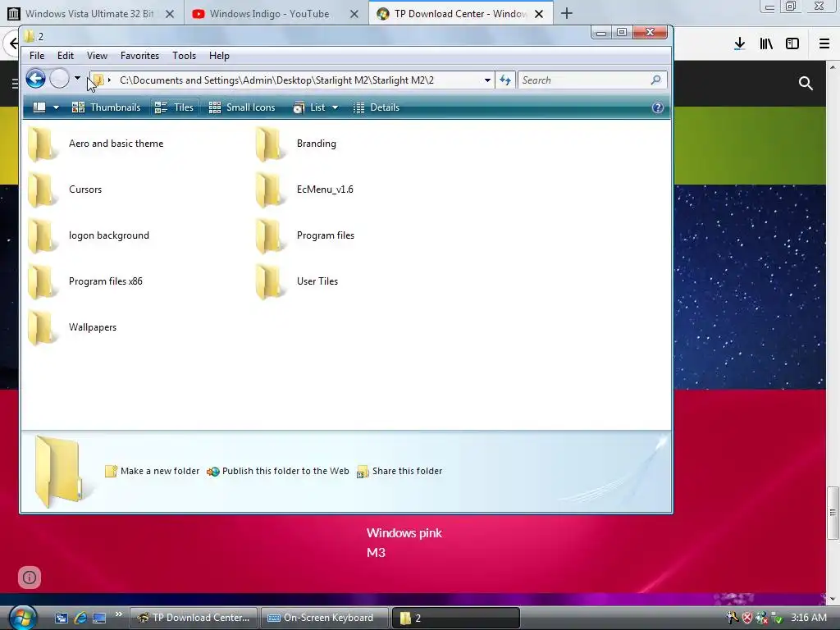The width and height of the screenshot is (840, 630).
Task: Click the pink info circle icon
Action: pyautogui.click(x=30, y=577)
